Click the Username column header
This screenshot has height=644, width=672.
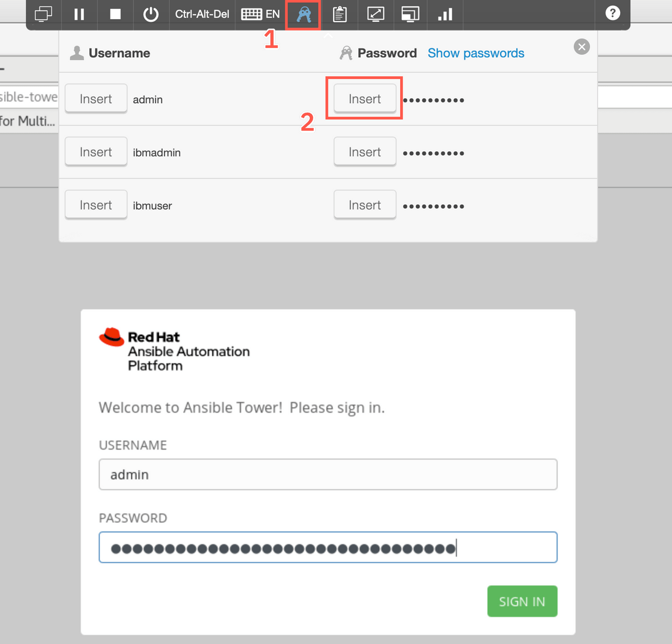point(119,53)
